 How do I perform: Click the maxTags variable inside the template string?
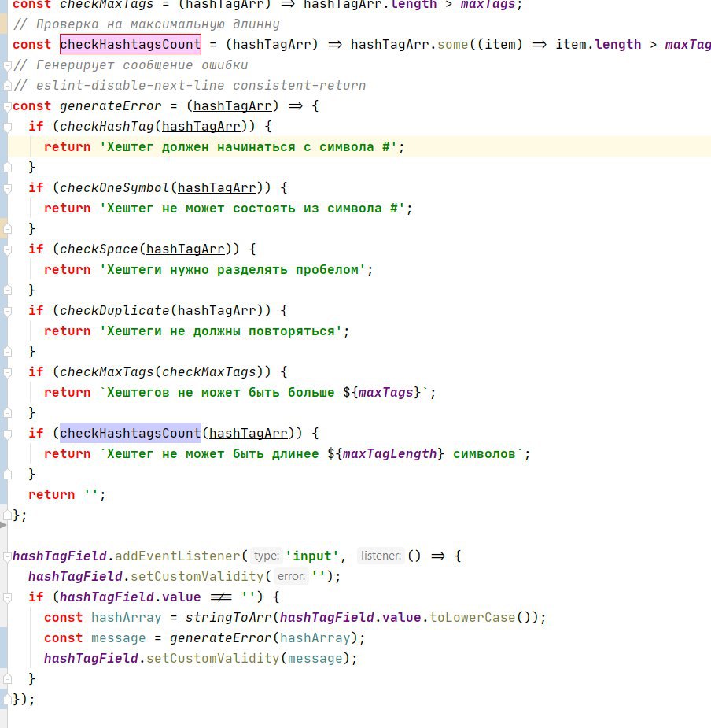click(x=385, y=392)
